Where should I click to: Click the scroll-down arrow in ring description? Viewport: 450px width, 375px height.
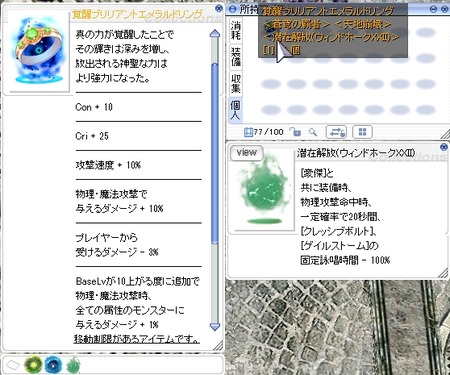tap(215, 326)
